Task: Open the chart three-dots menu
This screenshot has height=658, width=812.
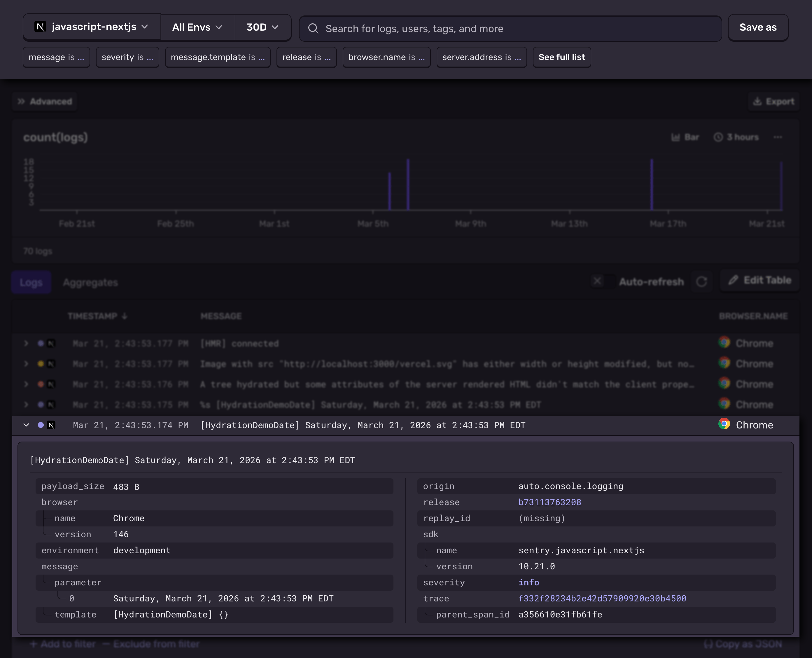Action: pos(778,137)
